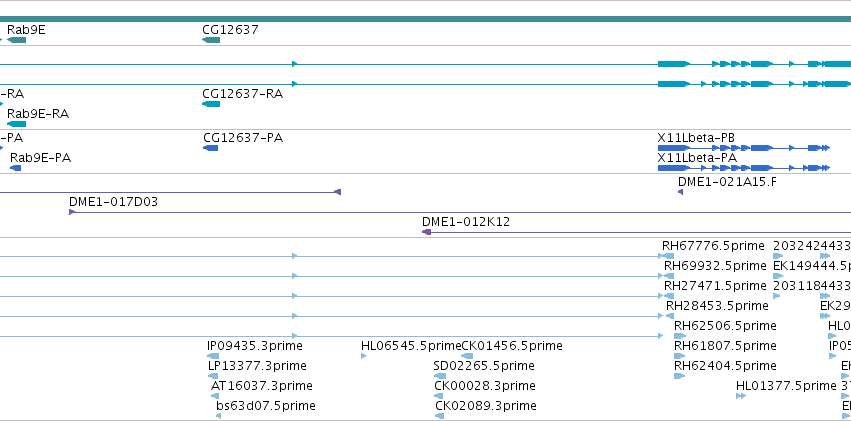This screenshot has height=421, width=851.
Task: Select the CK01456.5prime arrow glyph
Action: [467, 356]
